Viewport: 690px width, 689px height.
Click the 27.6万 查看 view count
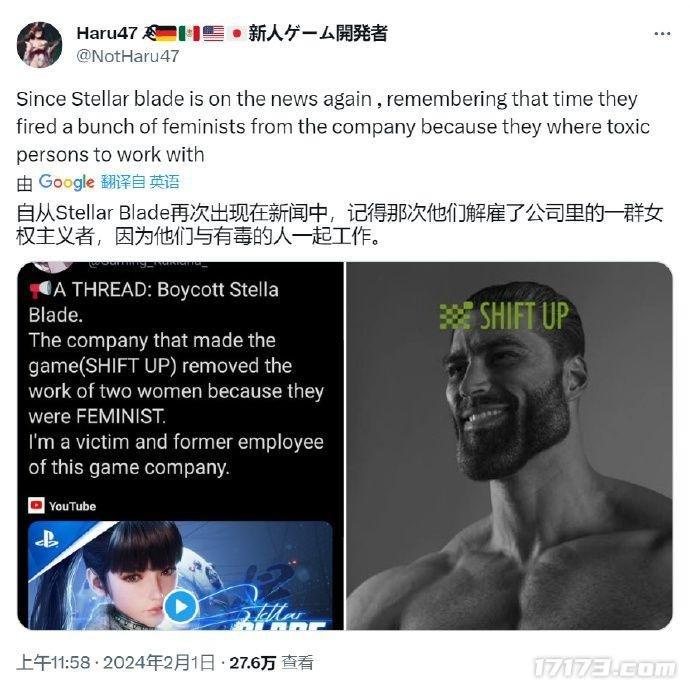pos(272,662)
